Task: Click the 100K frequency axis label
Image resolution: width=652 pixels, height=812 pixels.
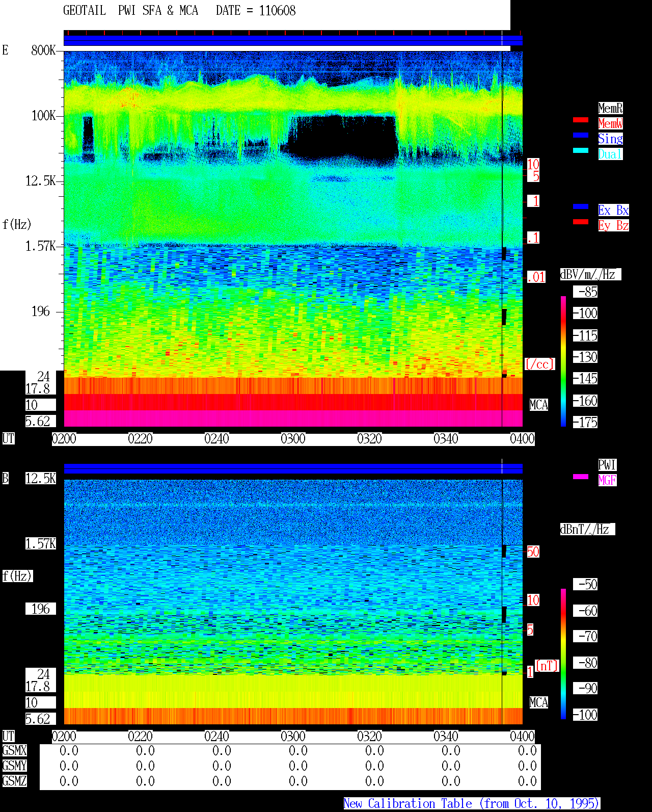Action: point(43,115)
